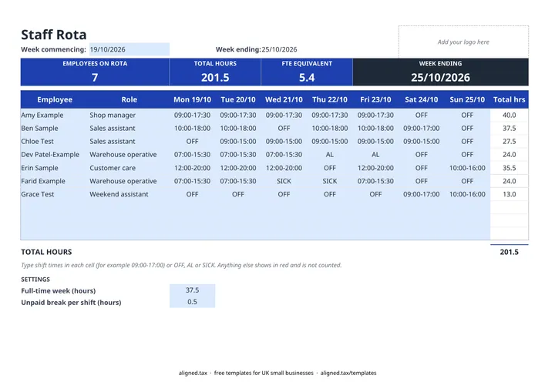The width and height of the screenshot is (555, 392).
Task: Click Ben Sample's total hours 37.5
Action: click(x=510, y=128)
